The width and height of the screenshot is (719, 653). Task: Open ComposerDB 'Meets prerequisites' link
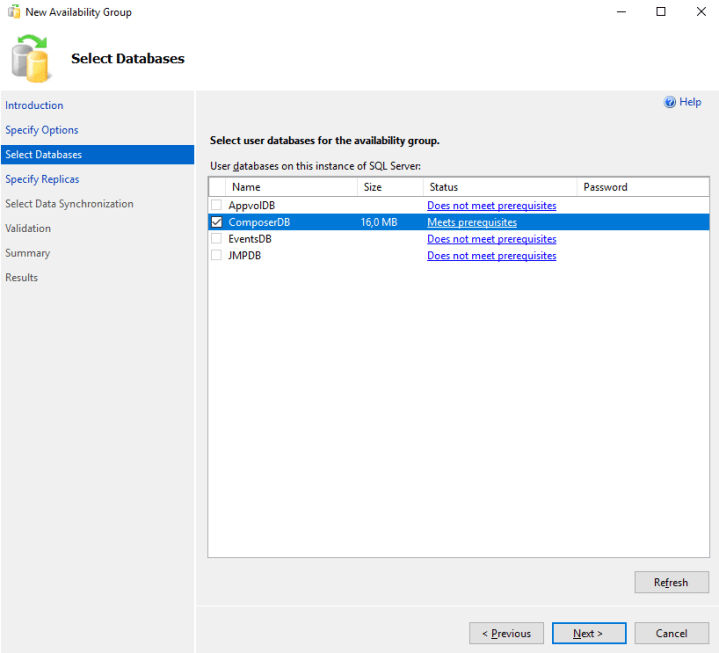coord(472,222)
